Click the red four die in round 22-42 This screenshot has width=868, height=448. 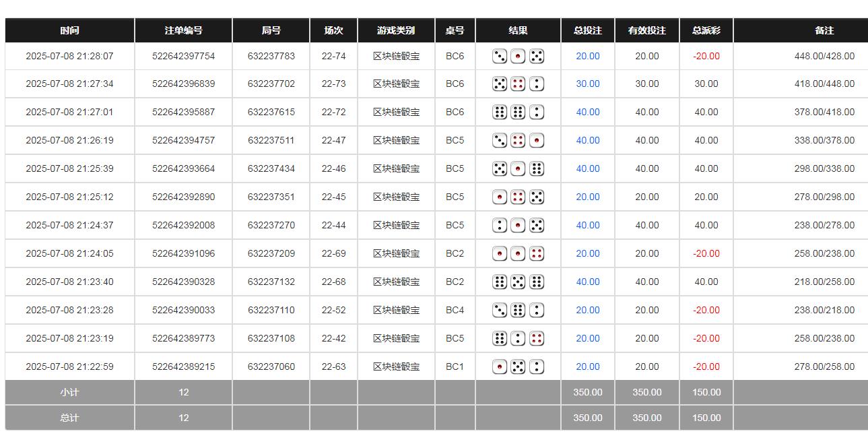pos(537,339)
